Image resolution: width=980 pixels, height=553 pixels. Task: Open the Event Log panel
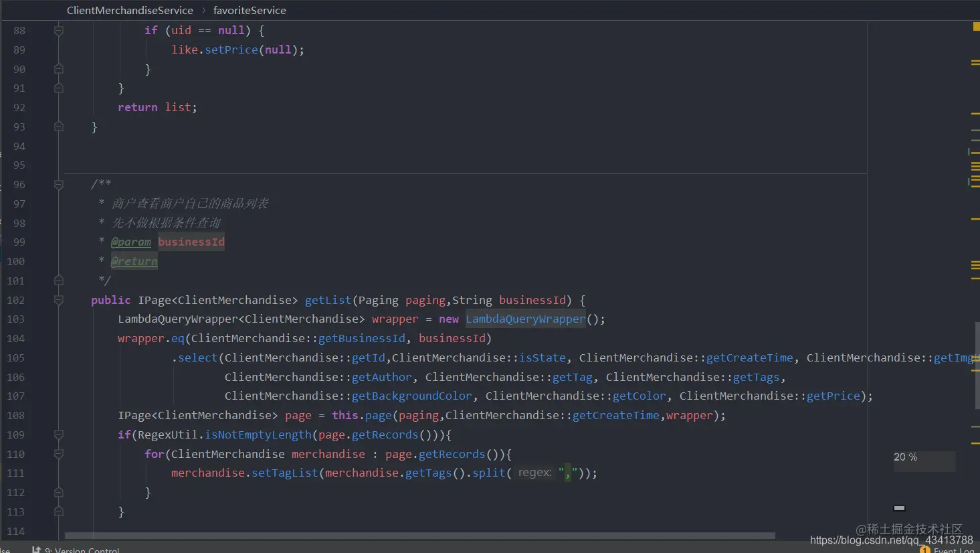(954, 550)
